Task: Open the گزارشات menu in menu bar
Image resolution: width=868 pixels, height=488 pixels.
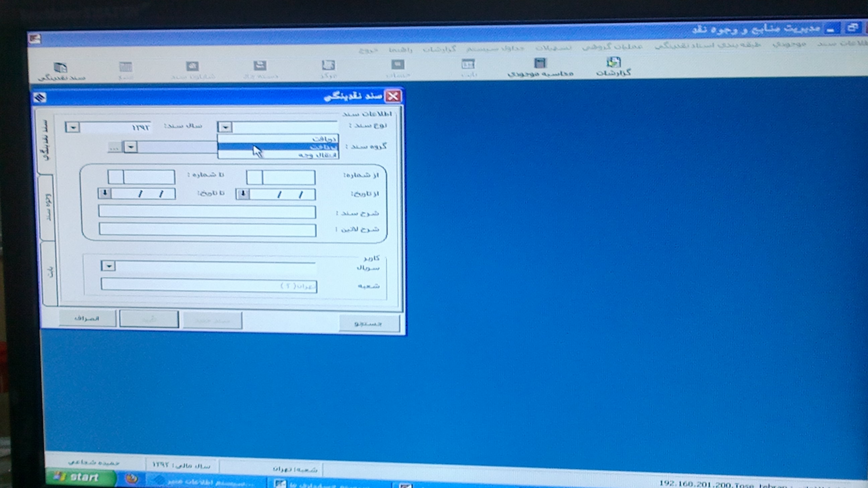Action: coord(439,49)
